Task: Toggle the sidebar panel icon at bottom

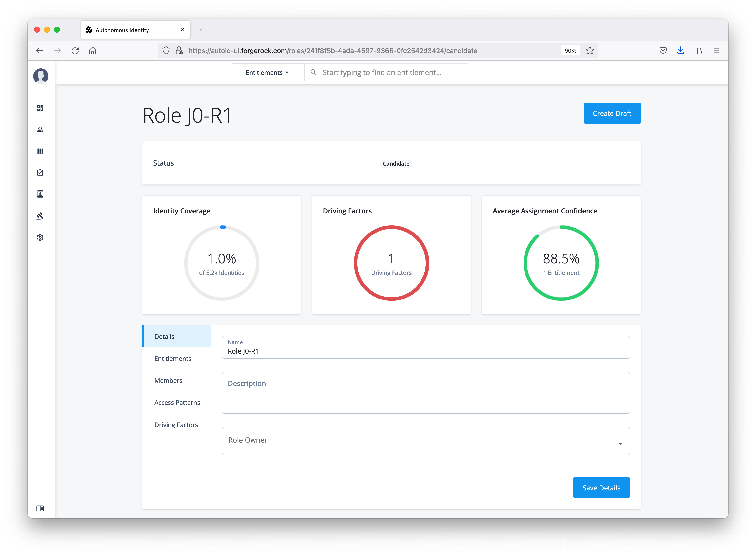Action: click(40, 508)
